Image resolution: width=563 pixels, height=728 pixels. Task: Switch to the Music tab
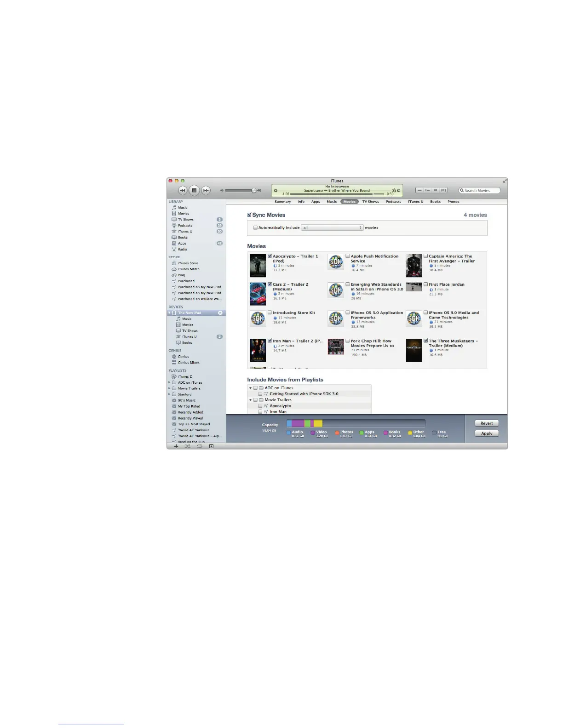tap(332, 202)
